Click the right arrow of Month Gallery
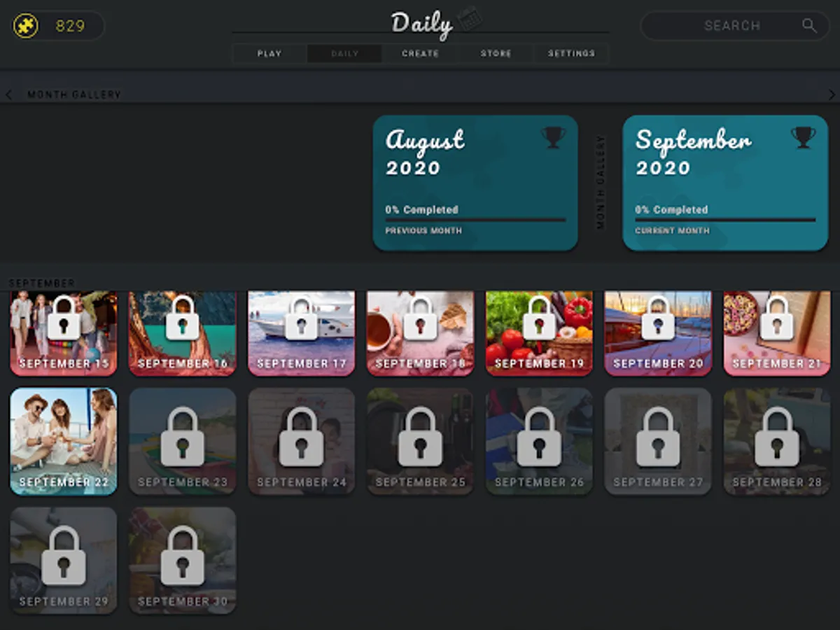The height and width of the screenshot is (630, 840). coord(832,94)
